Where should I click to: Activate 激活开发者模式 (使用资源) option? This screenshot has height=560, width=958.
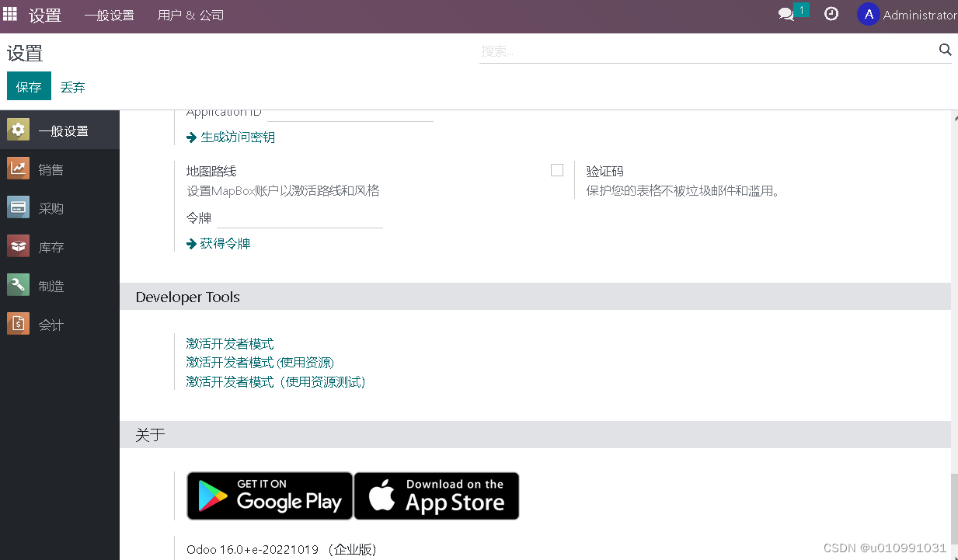260,362
